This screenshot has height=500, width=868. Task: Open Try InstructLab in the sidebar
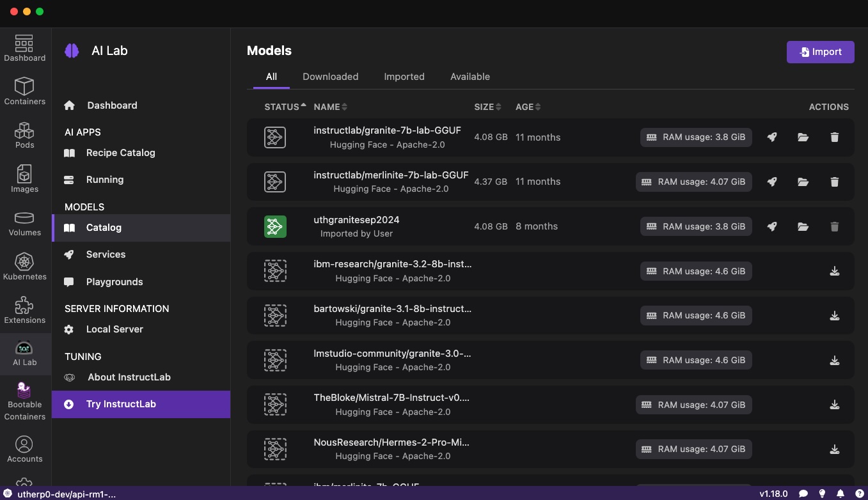pyautogui.click(x=121, y=404)
